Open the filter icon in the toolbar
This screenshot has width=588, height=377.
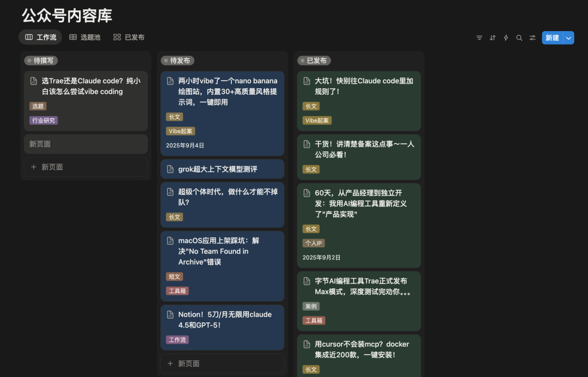479,38
